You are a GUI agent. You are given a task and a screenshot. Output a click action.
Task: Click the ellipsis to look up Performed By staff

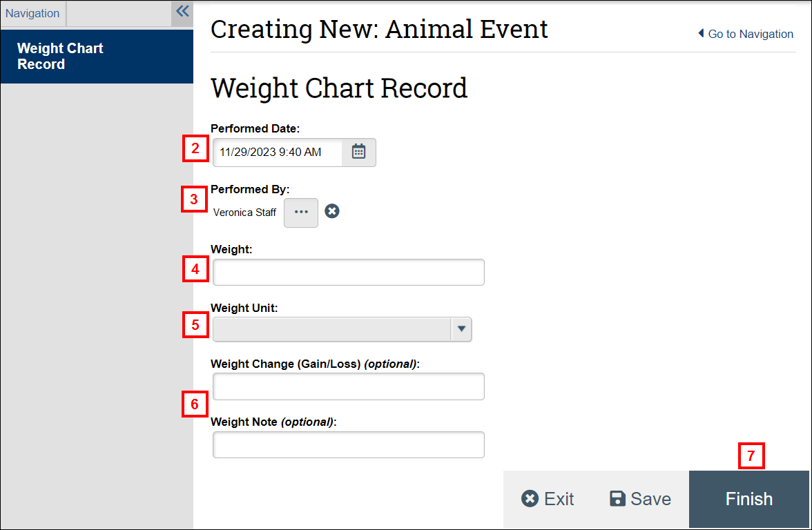click(300, 212)
